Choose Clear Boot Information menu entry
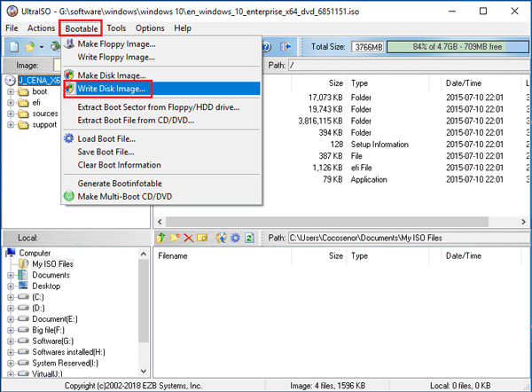Image resolution: width=532 pixels, height=392 pixels. [119, 165]
